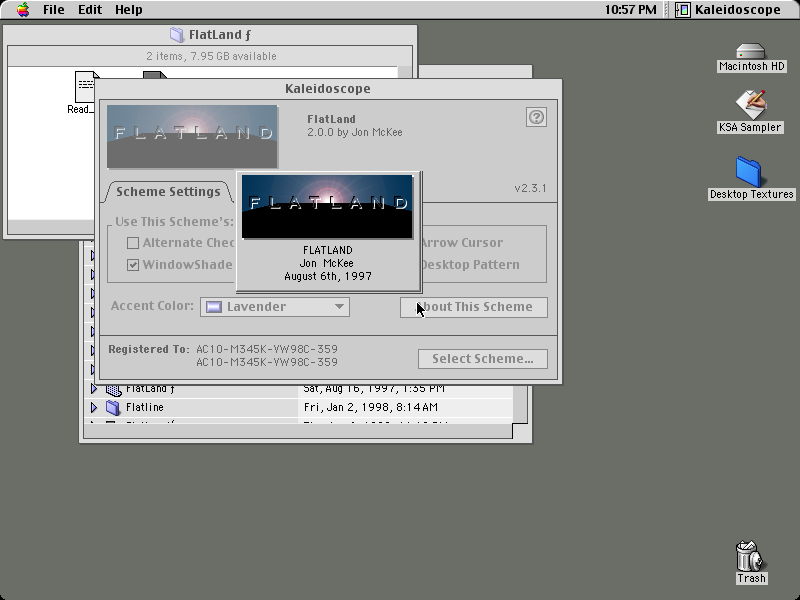Toggle the WindowShade checkbox
Viewport: 800px width, 600px height.
pyautogui.click(x=133, y=265)
